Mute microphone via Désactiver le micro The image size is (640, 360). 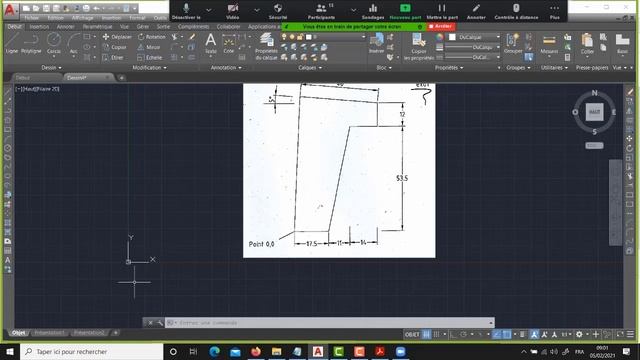[186, 11]
